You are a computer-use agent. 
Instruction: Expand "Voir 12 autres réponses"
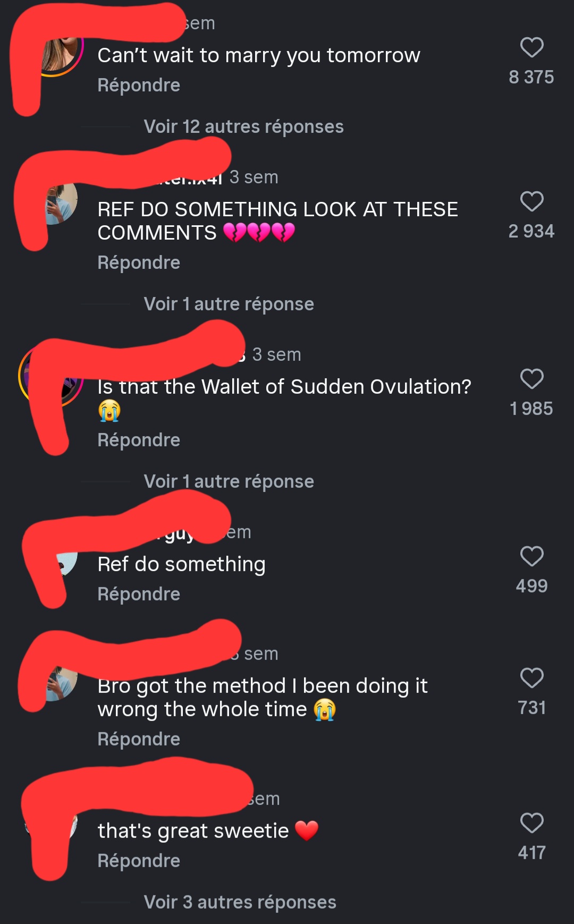(x=243, y=126)
